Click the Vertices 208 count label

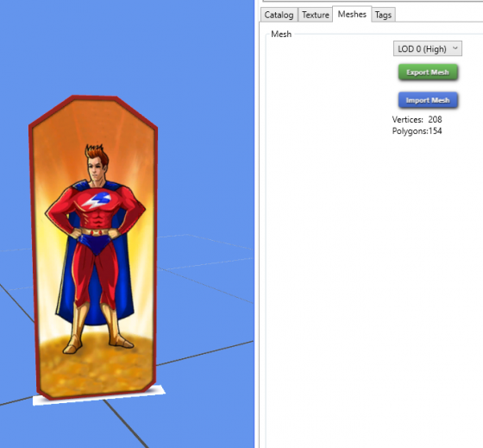coord(417,119)
